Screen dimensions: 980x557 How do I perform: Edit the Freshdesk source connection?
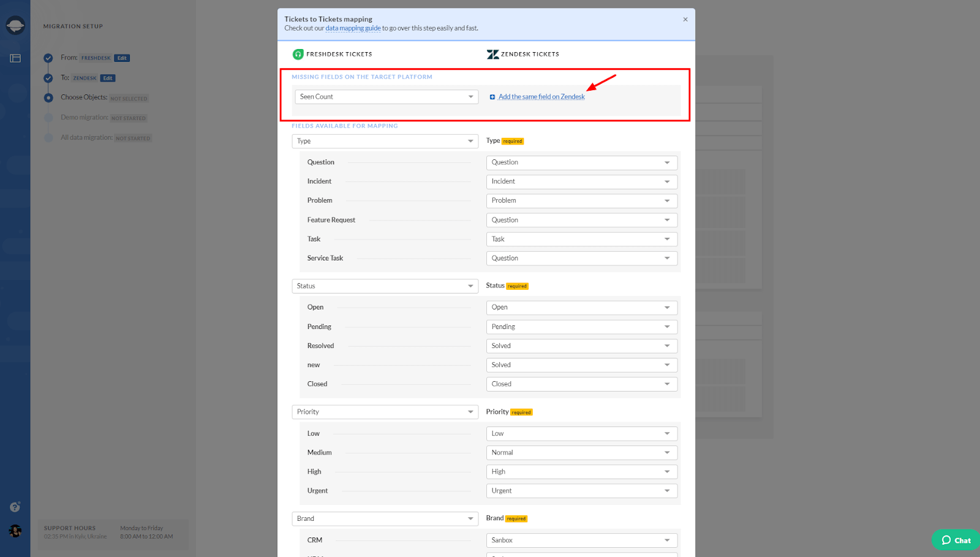tap(122, 58)
